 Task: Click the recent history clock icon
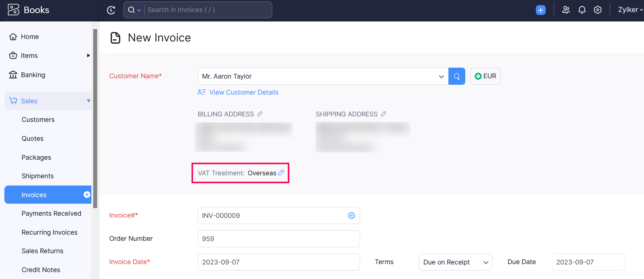point(111,10)
